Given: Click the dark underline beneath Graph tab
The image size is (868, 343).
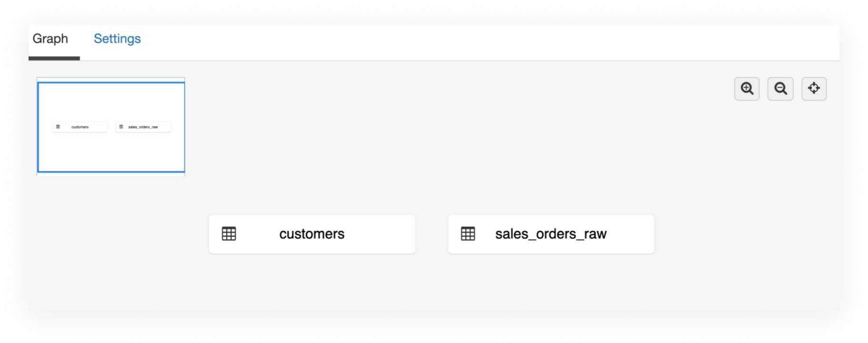Looking at the screenshot, I should tap(54, 59).
